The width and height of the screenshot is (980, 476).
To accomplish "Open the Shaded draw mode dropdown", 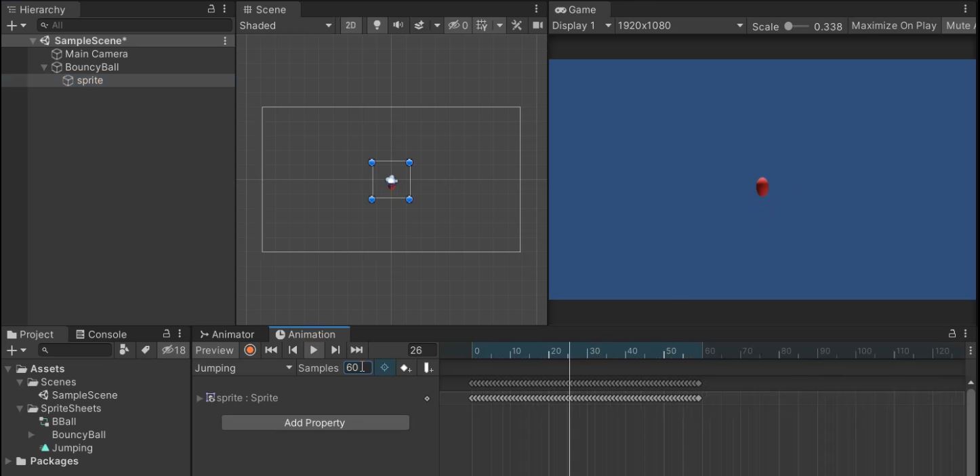I will 285,25.
